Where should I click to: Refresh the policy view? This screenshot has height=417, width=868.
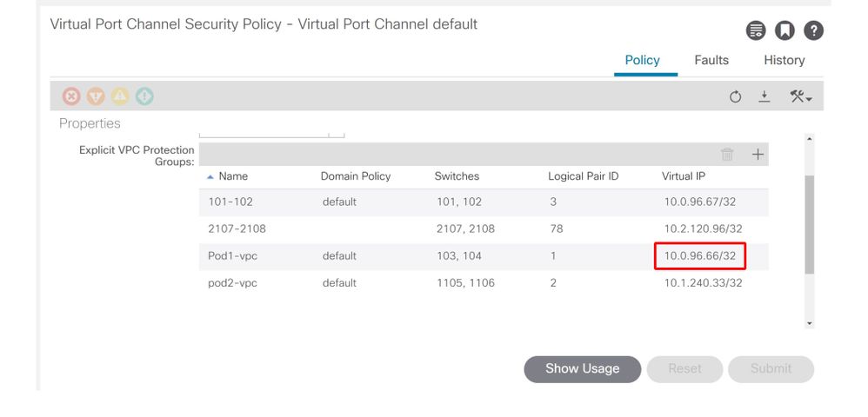[x=736, y=97]
